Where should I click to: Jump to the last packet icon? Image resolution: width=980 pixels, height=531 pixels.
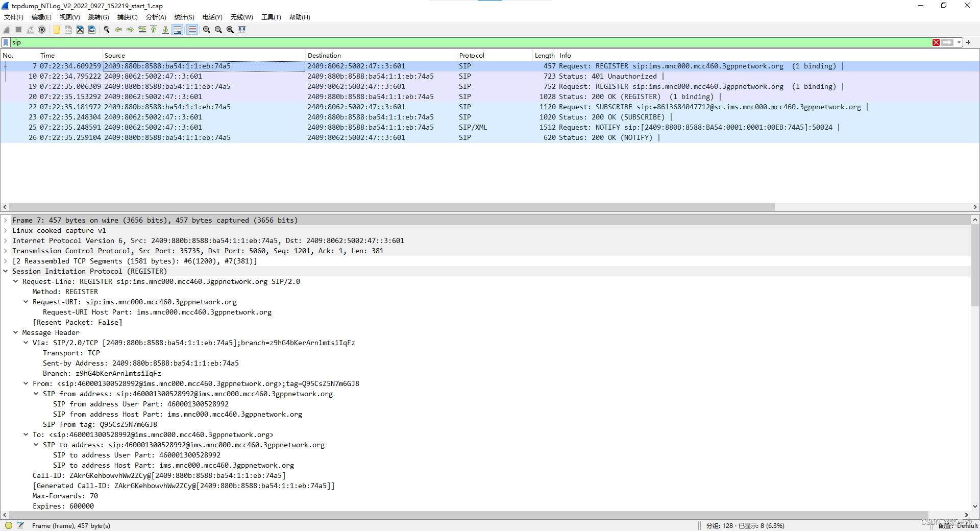[165, 30]
